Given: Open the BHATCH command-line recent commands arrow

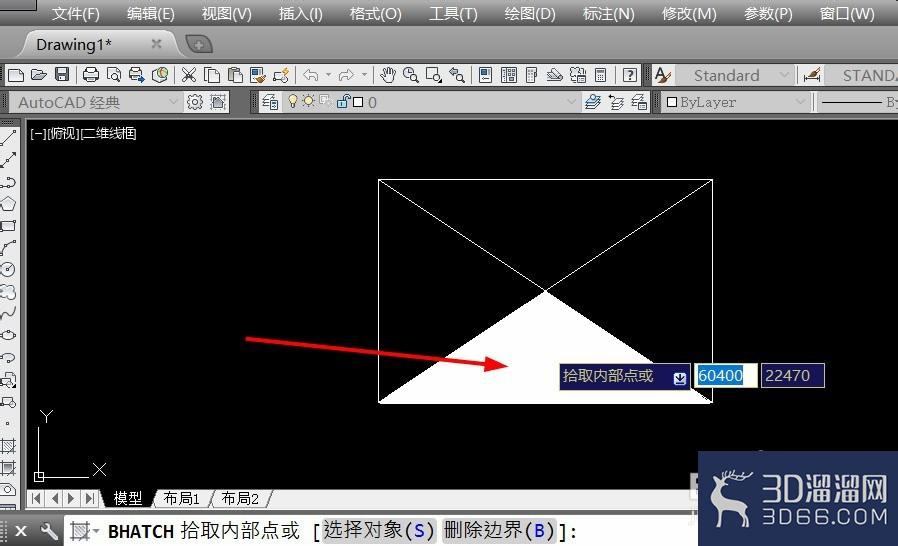Looking at the screenshot, I should pos(96,531).
